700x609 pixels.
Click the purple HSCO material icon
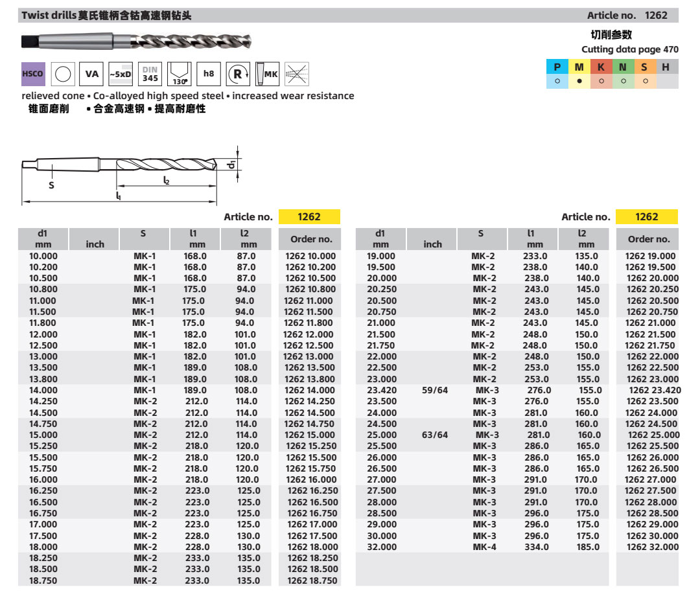tap(32, 74)
